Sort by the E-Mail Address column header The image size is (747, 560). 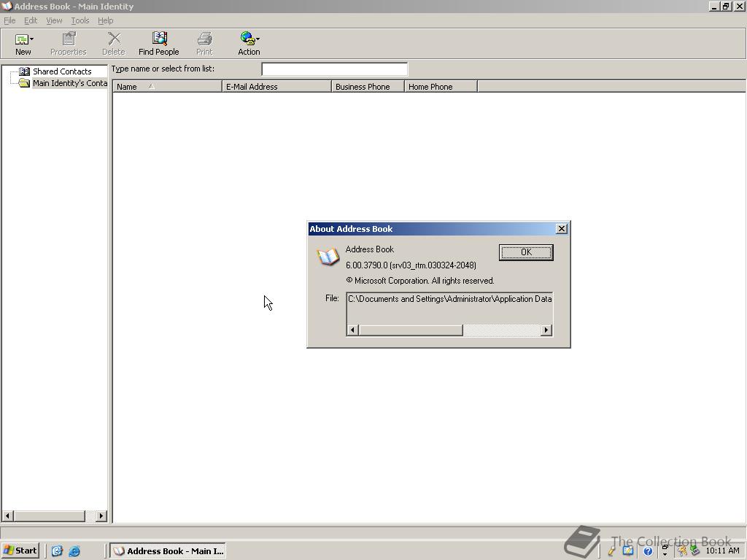coord(276,87)
